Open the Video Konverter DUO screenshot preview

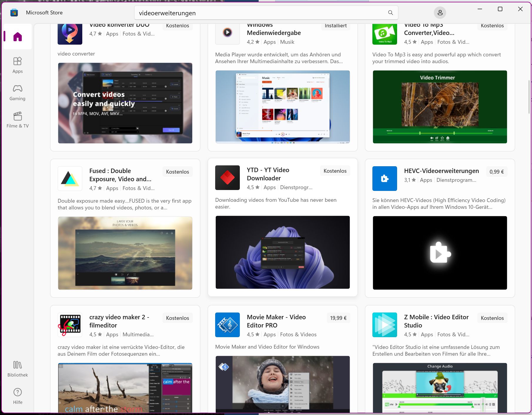tap(125, 103)
